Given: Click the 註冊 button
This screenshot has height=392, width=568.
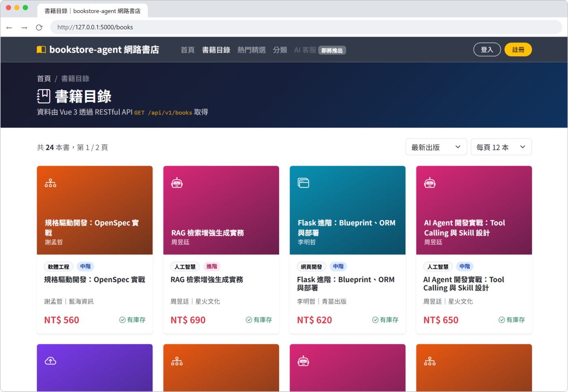Looking at the screenshot, I should 518,49.
